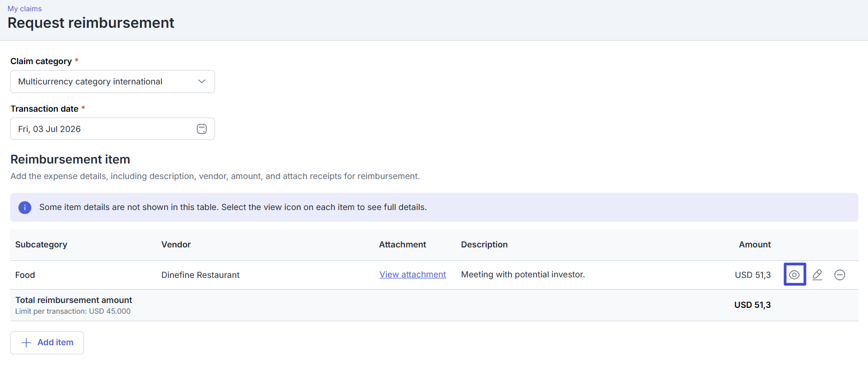The width and height of the screenshot is (868, 365).
Task: Click the blue info icon in the banner
Action: pyautogui.click(x=25, y=207)
